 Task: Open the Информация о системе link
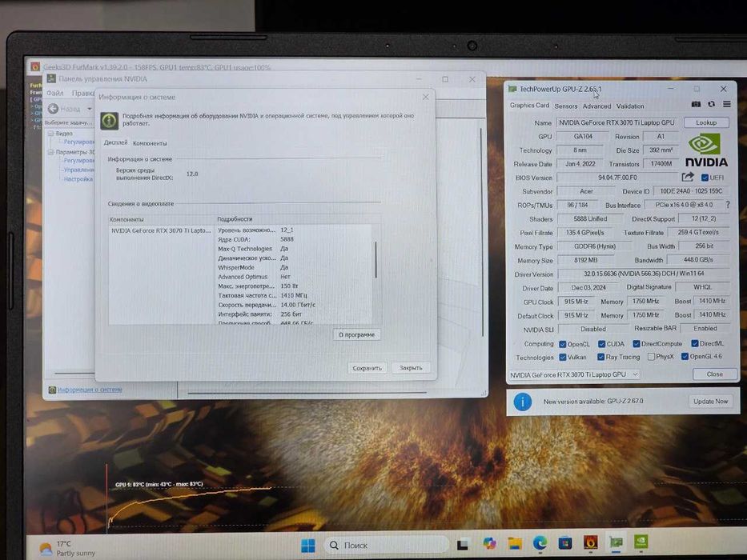(x=90, y=390)
